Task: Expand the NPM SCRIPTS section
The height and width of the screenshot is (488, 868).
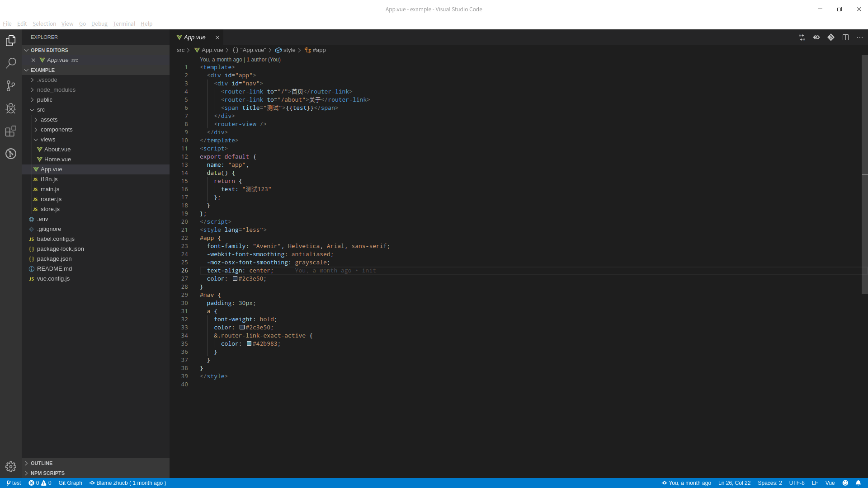Action: coord(47,473)
